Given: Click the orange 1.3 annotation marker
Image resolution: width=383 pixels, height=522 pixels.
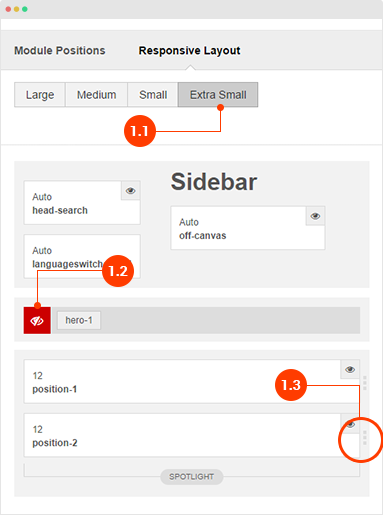Looking at the screenshot, I should pyautogui.click(x=291, y=385).
